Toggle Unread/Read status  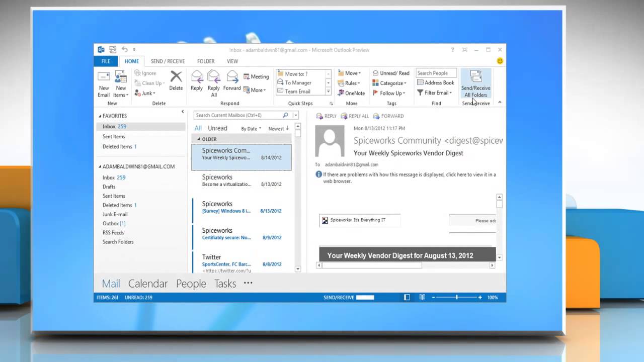click(x=391, y=73)
